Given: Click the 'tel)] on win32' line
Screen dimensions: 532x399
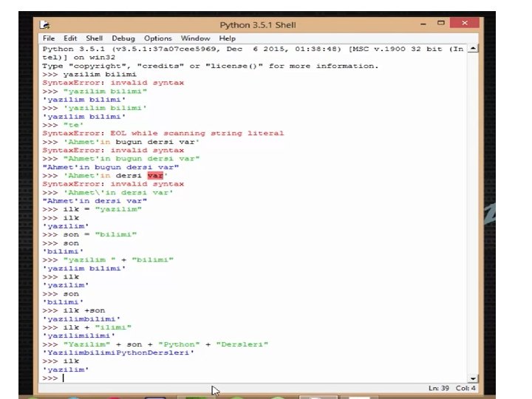Looking at the screenshot, I should click(x=79, y=58).
